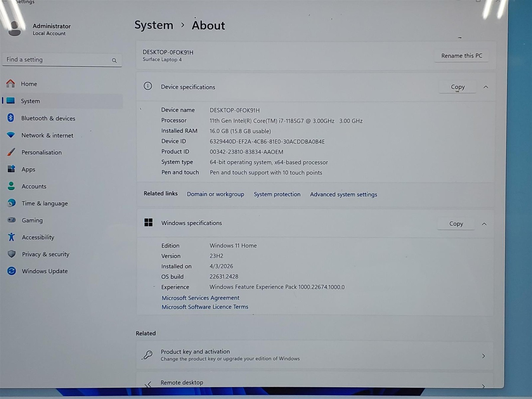The height and width of the screenshot is (399, 532).
Task: Collapse the Windows specifications section chevron
Action: pos(484,224)
